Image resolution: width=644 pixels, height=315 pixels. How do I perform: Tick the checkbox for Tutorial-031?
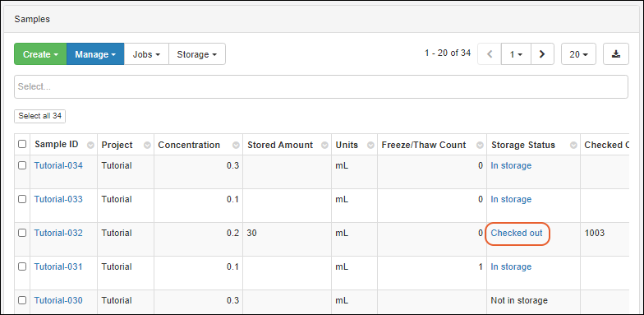tap(22, 266)
